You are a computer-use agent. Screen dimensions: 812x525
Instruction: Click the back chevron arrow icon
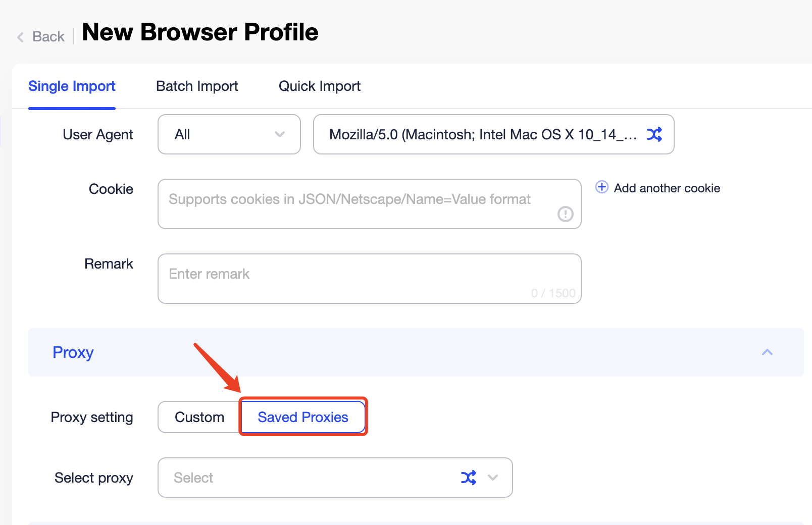click(20, 37)
